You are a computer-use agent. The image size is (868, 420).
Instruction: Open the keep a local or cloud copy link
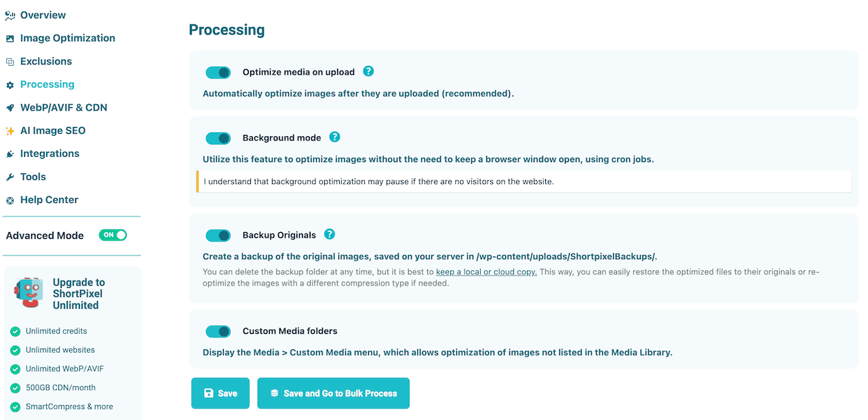486,271
